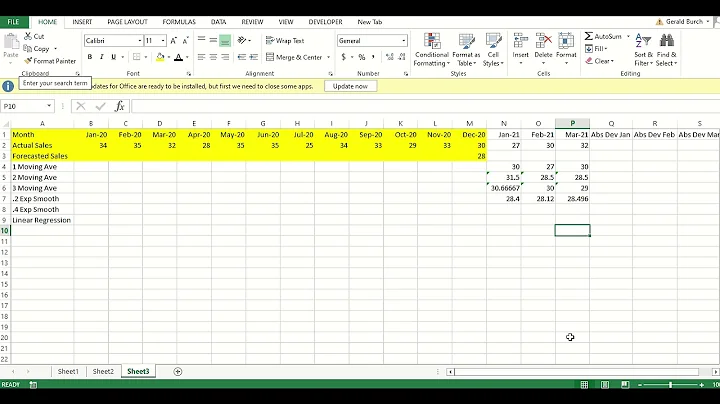Decrease font size with smaller A

185,41
